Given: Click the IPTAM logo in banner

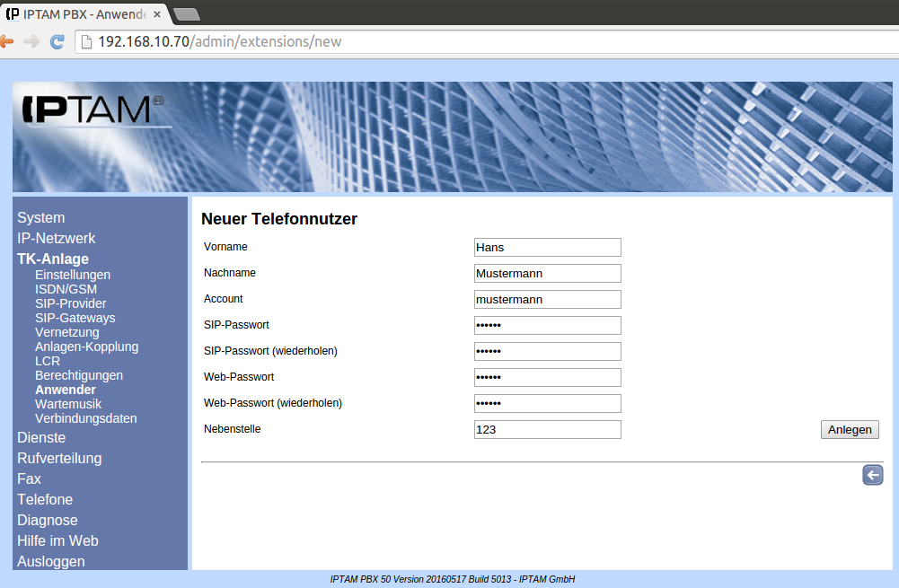Looking at the screenshot, I should click(x=92, y=110).
